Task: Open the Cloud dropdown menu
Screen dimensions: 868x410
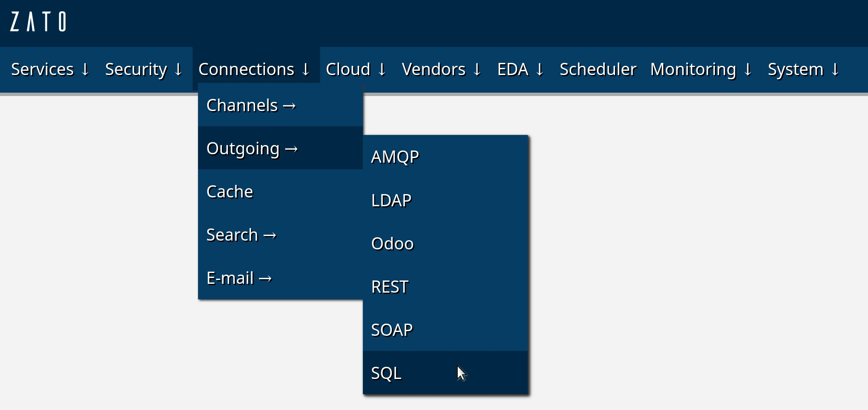Action: [x=356, y=70]
